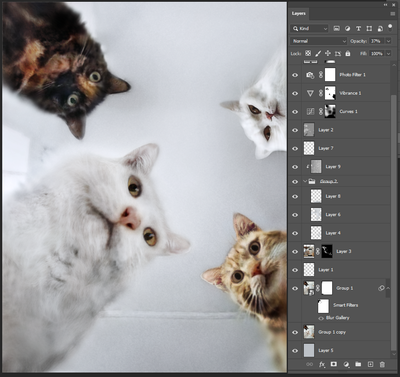Select the Curves 1 mask thumbnail
400x377 pixels.
coord(330,111)
